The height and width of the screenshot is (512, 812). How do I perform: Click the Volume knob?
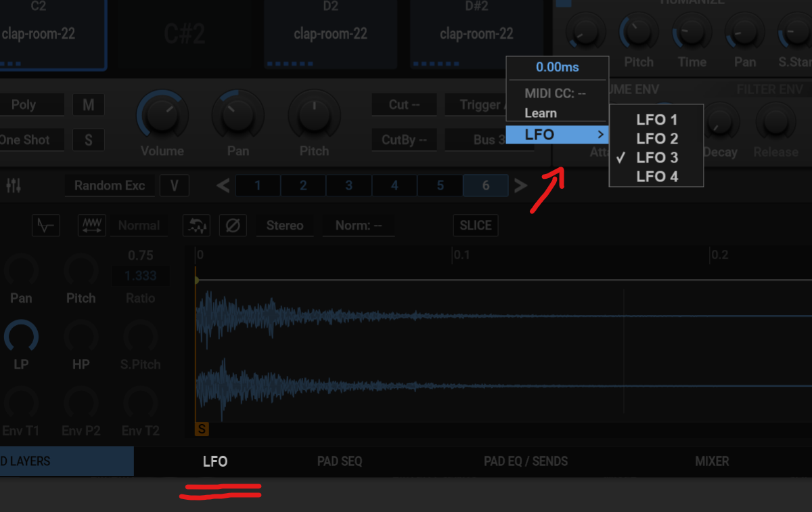162,115
